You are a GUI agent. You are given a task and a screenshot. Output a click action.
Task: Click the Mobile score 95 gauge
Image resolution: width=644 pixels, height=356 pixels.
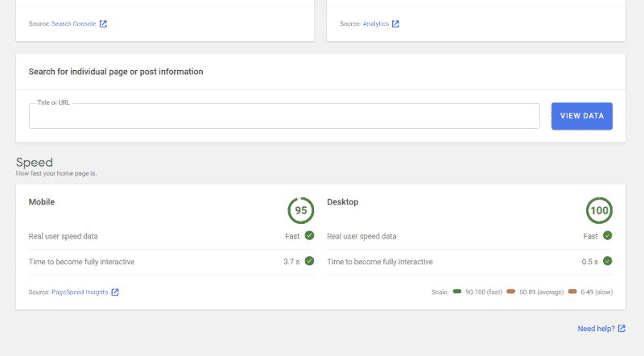point(300,210)
